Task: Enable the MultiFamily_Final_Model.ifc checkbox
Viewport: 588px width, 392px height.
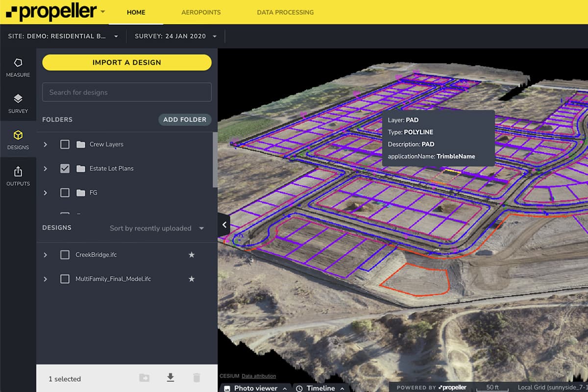Action: point(65,279)
